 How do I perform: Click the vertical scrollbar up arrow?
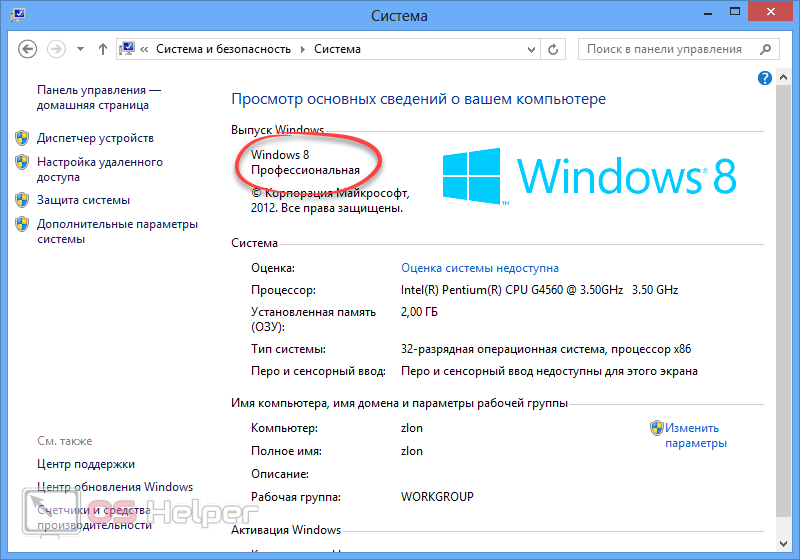[784, 78]
